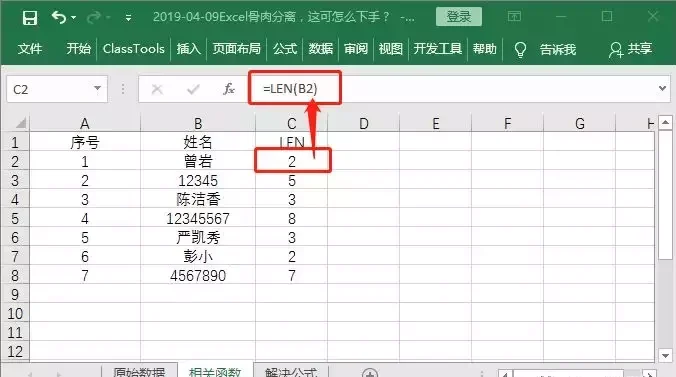
Task: Click the LEN value 5 in column C
Action: (x=291, y=180)
